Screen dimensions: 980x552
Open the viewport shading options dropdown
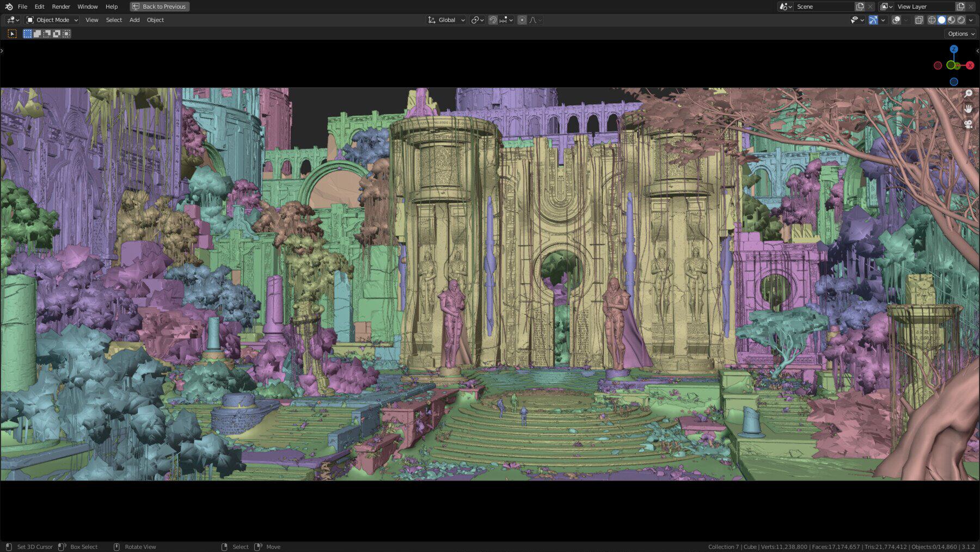click(x=971, y=20)
